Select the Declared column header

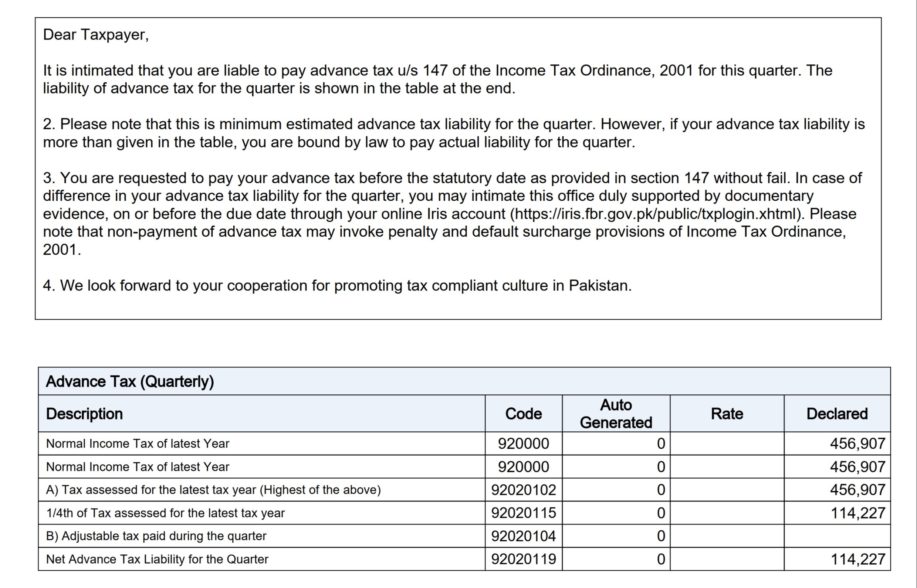837,414
